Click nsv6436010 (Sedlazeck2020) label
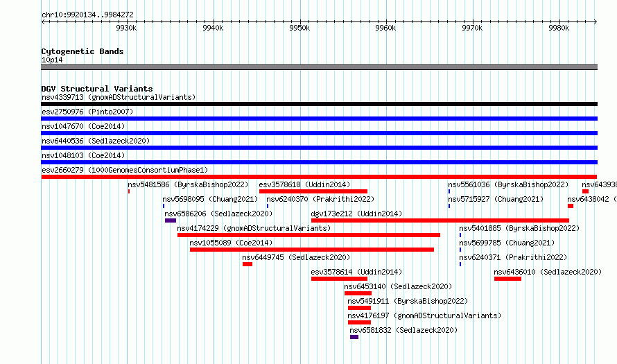The width and height of the screenshot is (617, 364). [548, 272]
